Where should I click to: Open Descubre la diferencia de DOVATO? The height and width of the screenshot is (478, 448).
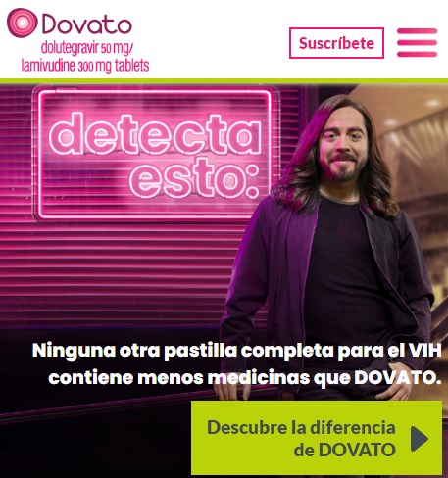click(x=317, y=438)
